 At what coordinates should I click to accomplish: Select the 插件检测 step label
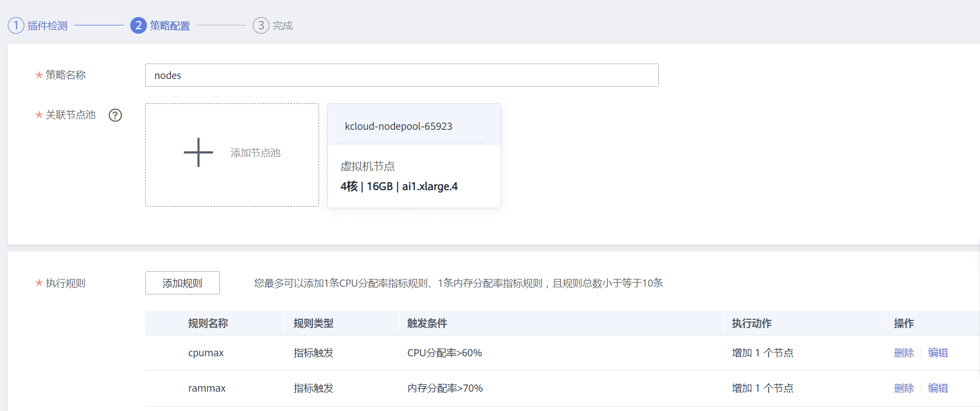(47, 26)
